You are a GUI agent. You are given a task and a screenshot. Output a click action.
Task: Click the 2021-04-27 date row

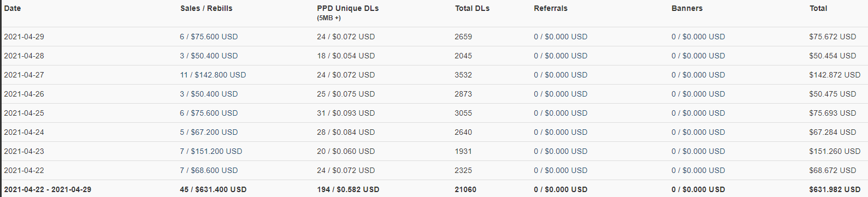435,75
